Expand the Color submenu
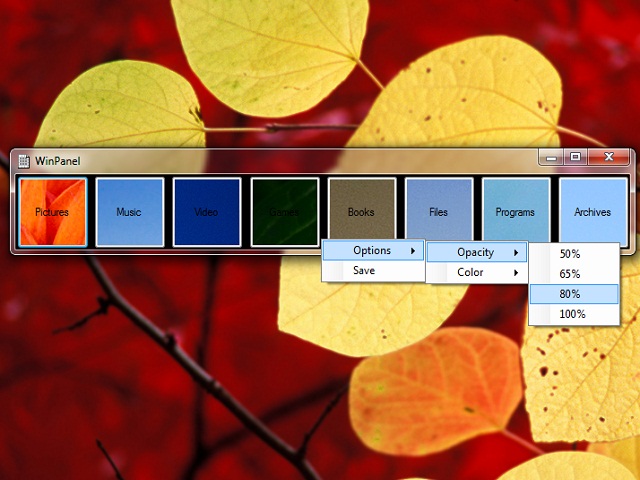640x480 pixels. coord(477,272)
